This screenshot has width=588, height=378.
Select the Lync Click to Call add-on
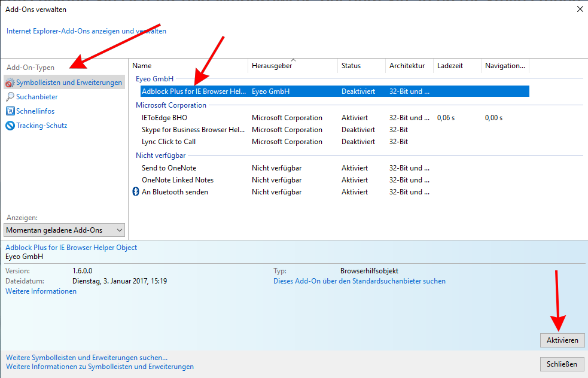coord(169,142)
